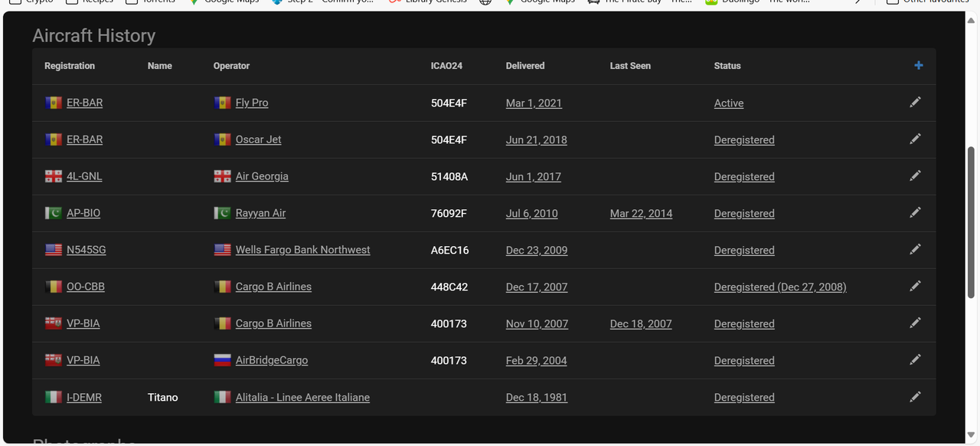The height and width of the screenshot is (446, 980).
Task: Click the US flag beside N545SG
Action: 54,250
